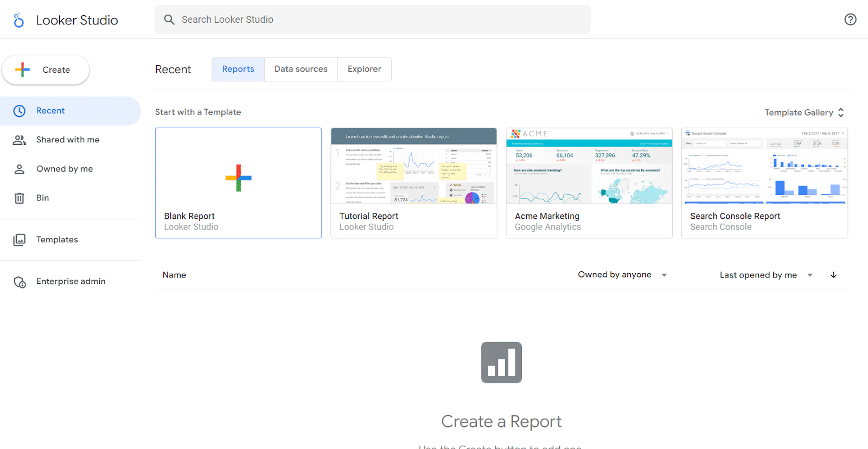Switch to the Reports tab
Image resolution: width=868 pixels, height=449 pixels.
238,69
